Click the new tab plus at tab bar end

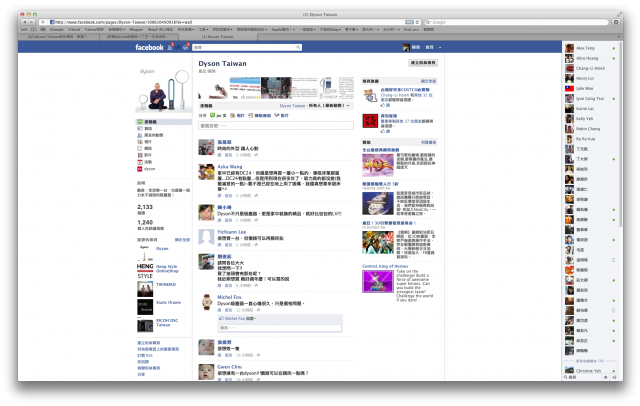pyautogui.click(x=619, y=37)
